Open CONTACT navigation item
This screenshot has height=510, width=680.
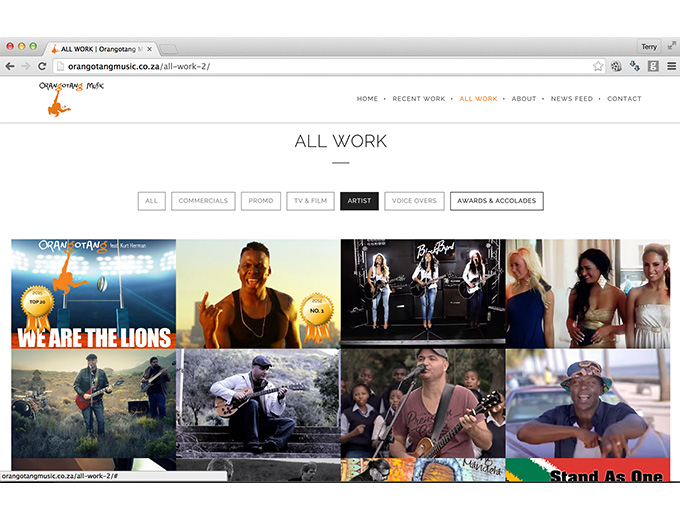[x=624, y=99]
